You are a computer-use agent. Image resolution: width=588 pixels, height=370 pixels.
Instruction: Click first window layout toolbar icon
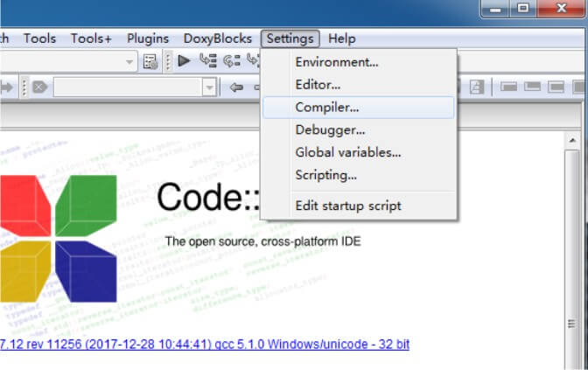tap(508, 87)
